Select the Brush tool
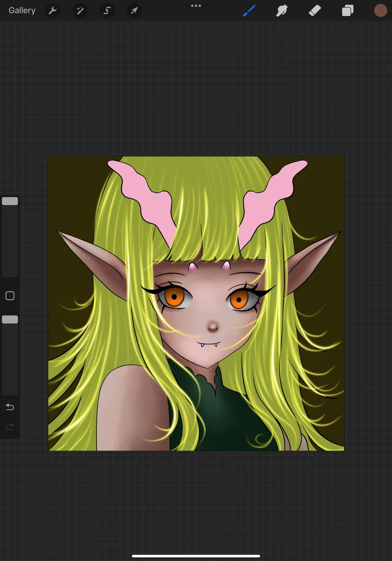Viewport: 392px width, 561px height. pyautogui.click(x=249, y=11)
